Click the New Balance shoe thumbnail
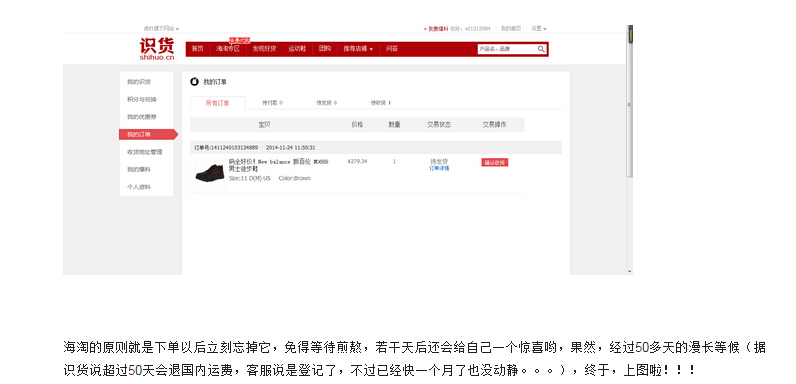Viewport: 796px width, 384px height. coord(210,173)
